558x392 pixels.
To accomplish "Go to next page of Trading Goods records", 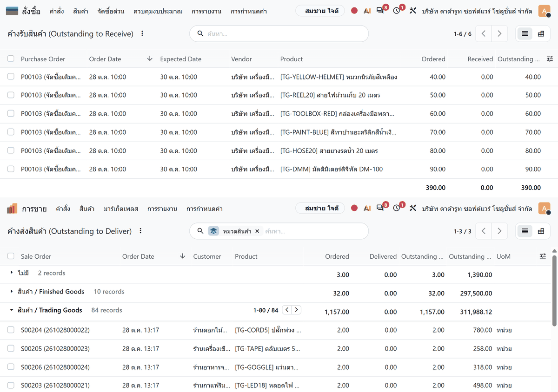I will click(297, 310).
